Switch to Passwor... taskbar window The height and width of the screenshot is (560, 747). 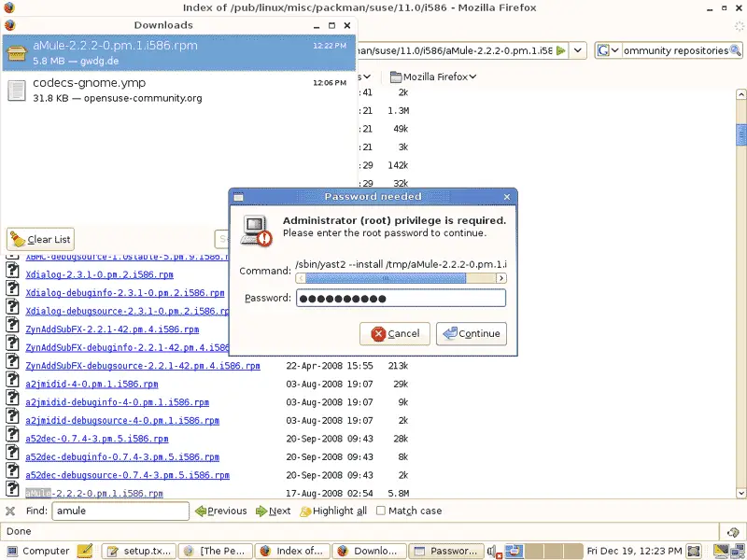click(x=446, y=551)
